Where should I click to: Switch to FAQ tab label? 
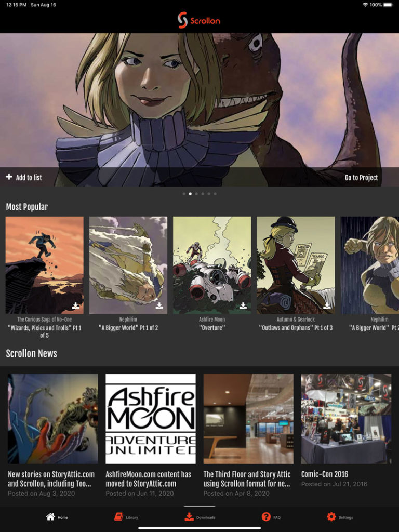point(277,517)
